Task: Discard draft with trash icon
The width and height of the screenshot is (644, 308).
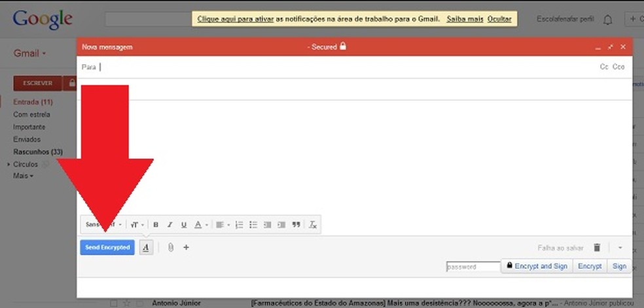Action: (x=597, y=247)
